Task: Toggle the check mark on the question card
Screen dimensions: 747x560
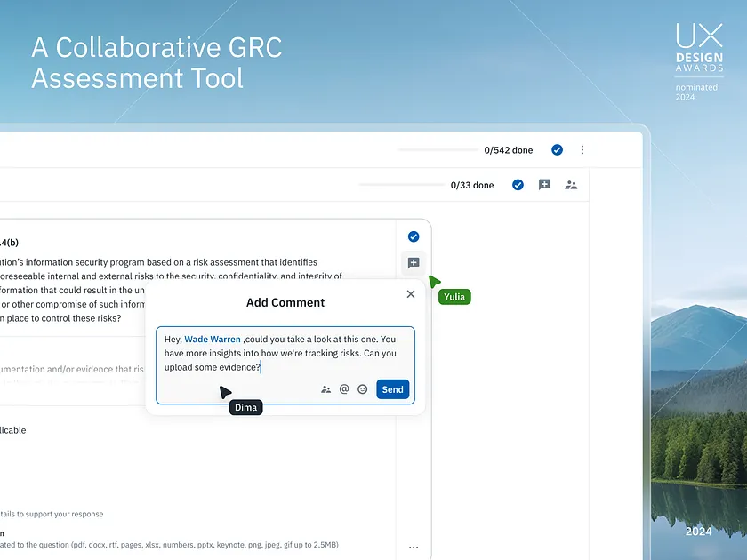Action: click(x=414, y=236)
